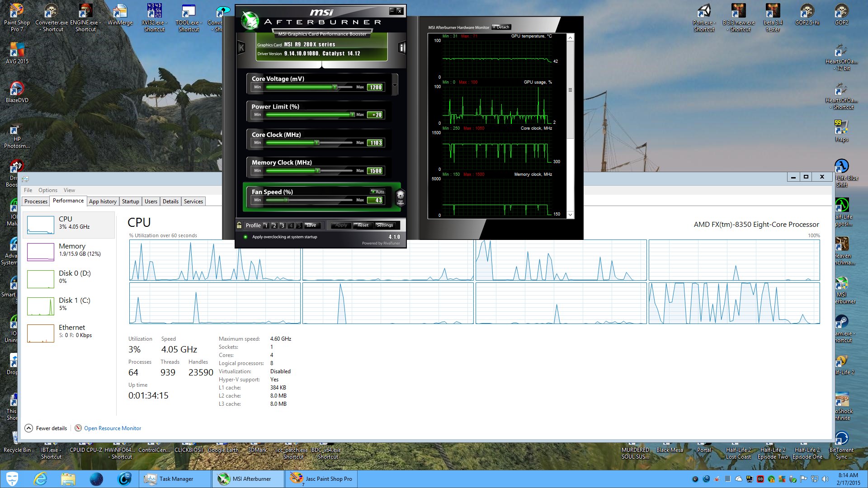Open Afterburner Settings button

pos(385,225)
